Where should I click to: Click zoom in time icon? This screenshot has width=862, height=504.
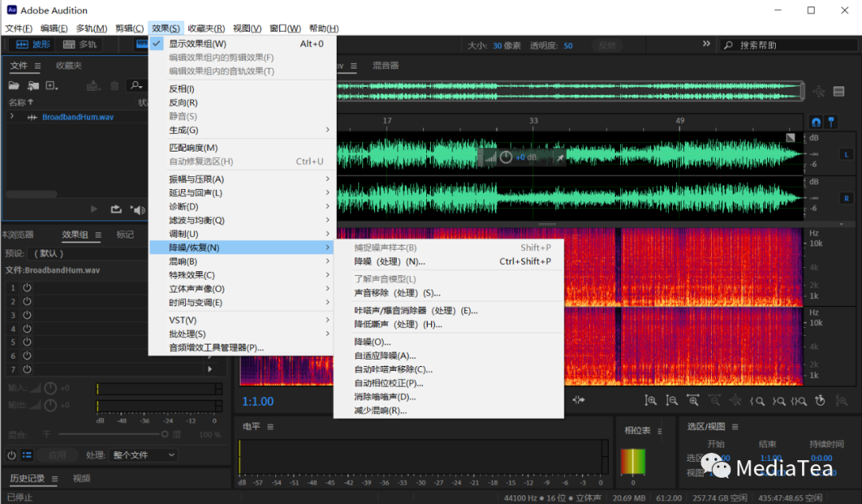[693, 401]
